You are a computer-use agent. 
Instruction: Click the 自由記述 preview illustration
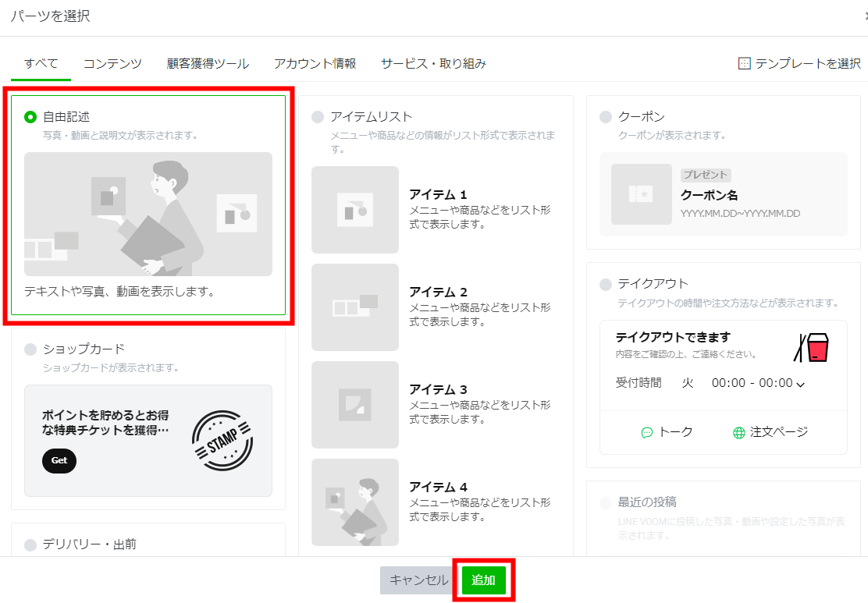[148, 214]
